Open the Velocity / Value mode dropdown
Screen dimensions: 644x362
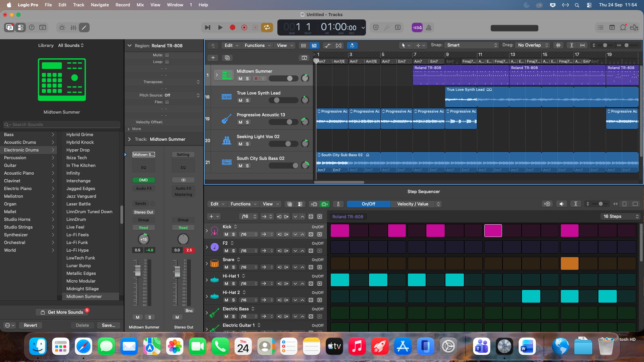click(x=416, y=204)
